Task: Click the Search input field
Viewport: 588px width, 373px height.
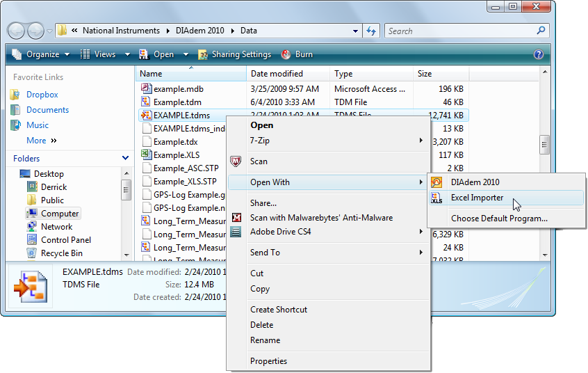Action: 460,31
